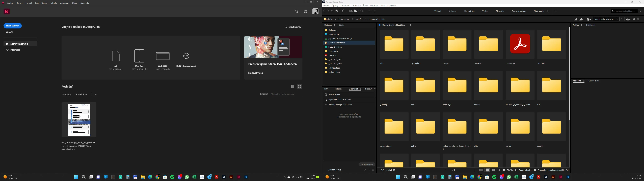
Task: Toggle the Dlaždice checkbox
Action: 504,170
